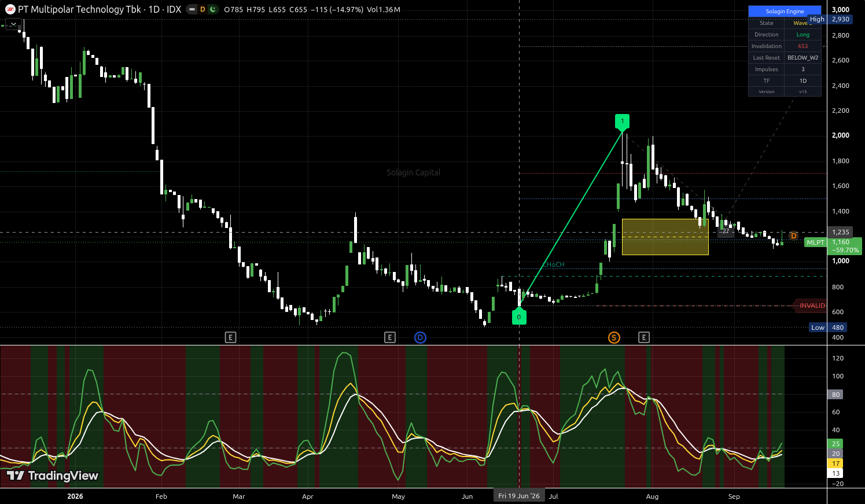The height and width of the screenshot is (504, 865).
Task: Select the green wave 0 label
Action: tap(519, 317)
